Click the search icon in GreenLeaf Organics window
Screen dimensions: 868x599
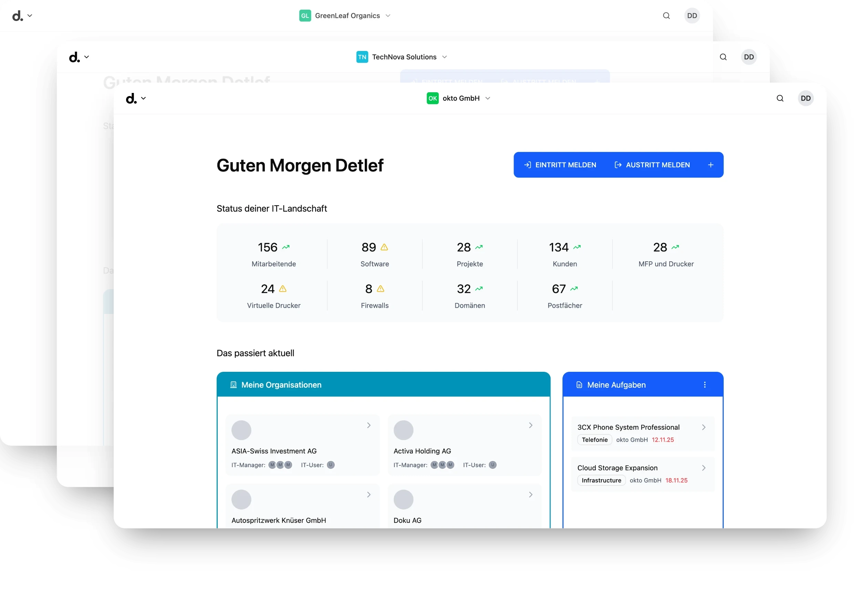[x=666, y=16]
